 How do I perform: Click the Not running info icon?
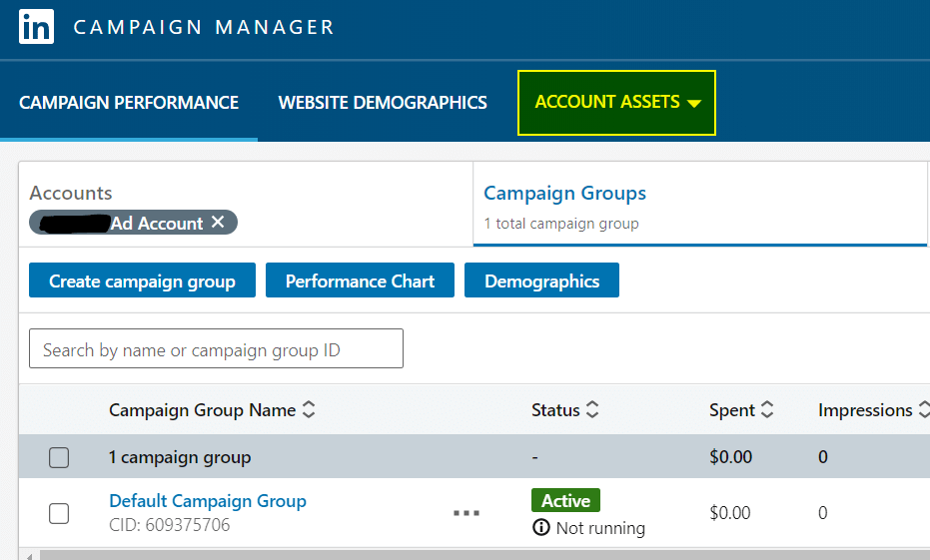click(x=541, y=528)
